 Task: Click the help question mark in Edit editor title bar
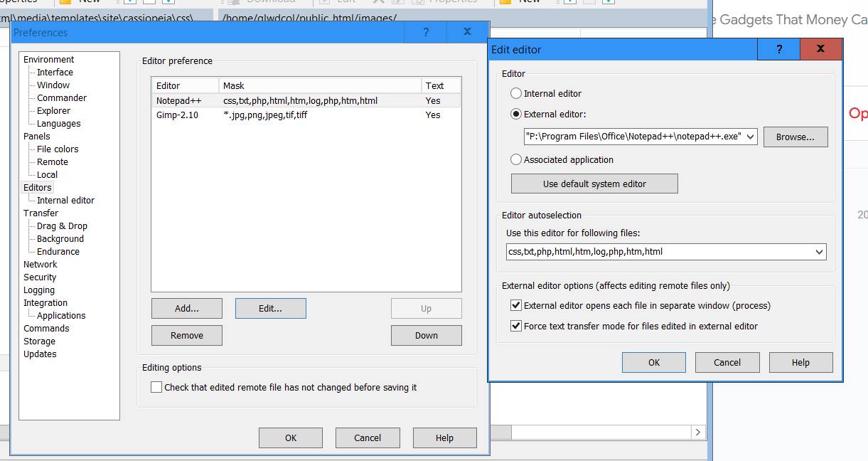click(x=778, y=49)
